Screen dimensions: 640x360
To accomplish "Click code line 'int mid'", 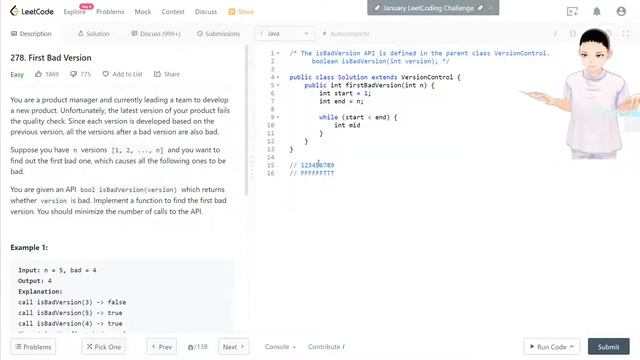I will [x=347, y=125].
